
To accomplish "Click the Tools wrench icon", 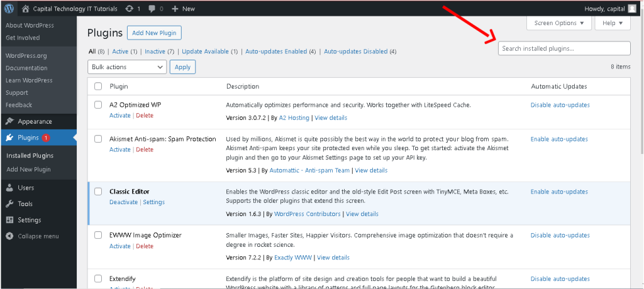I will point(9,204).
